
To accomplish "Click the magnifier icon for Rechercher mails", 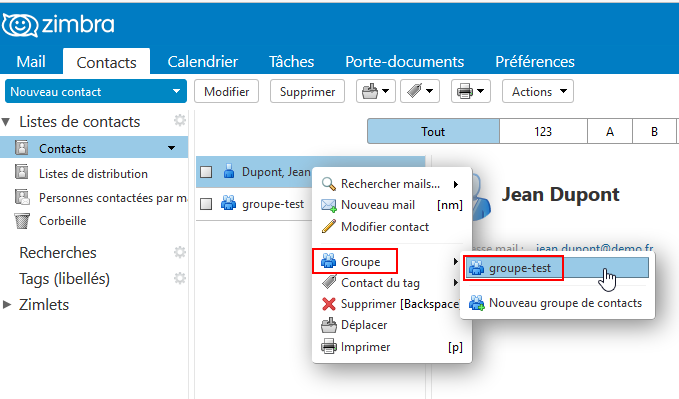I will tap(329, 184).
